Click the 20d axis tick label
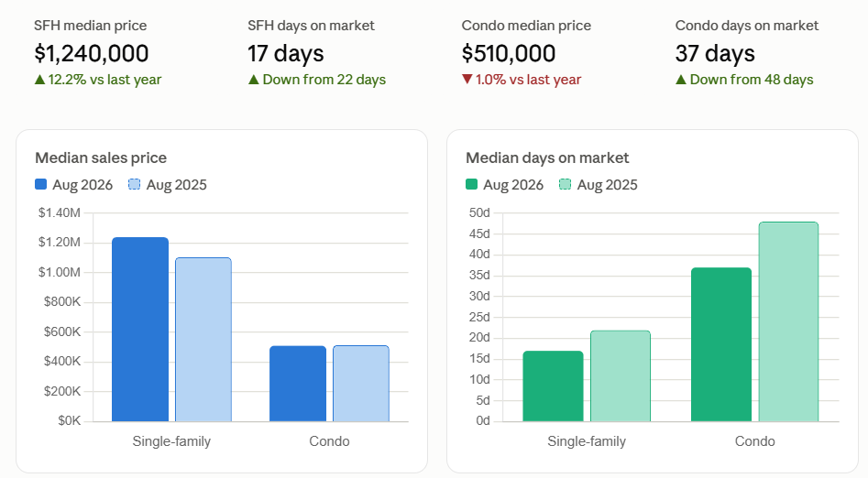 click(479, 338)
